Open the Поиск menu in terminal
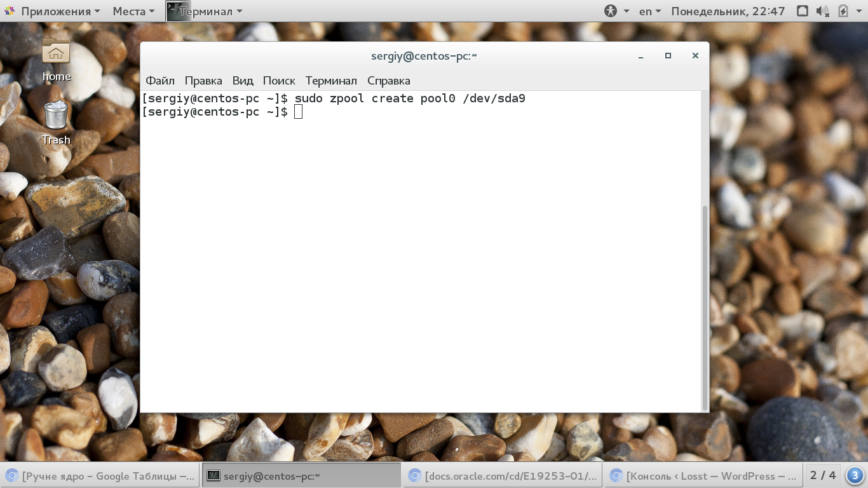The image size is (868, 488). [x=279, y=81]
